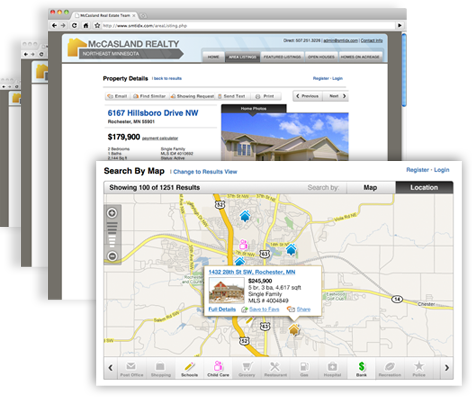Screen dimensions: 472x397
Task: Click the Hospital icon in amenity bar
Action: 332,366
